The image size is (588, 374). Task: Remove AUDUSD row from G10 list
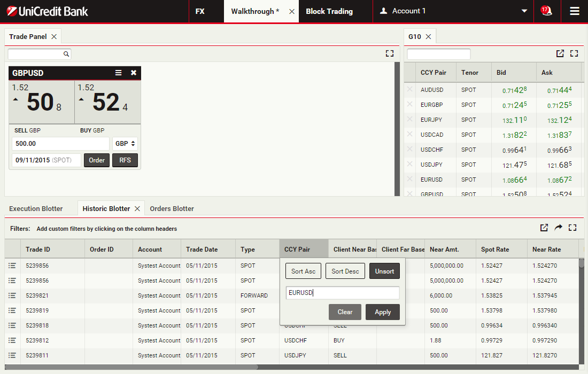click(409, 90)
